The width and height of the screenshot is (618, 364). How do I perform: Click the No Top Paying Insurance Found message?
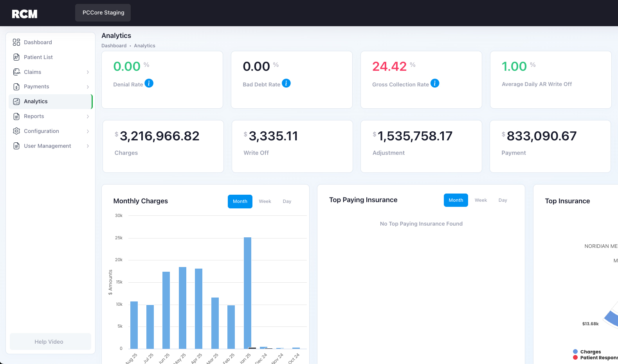click(421, 224)
